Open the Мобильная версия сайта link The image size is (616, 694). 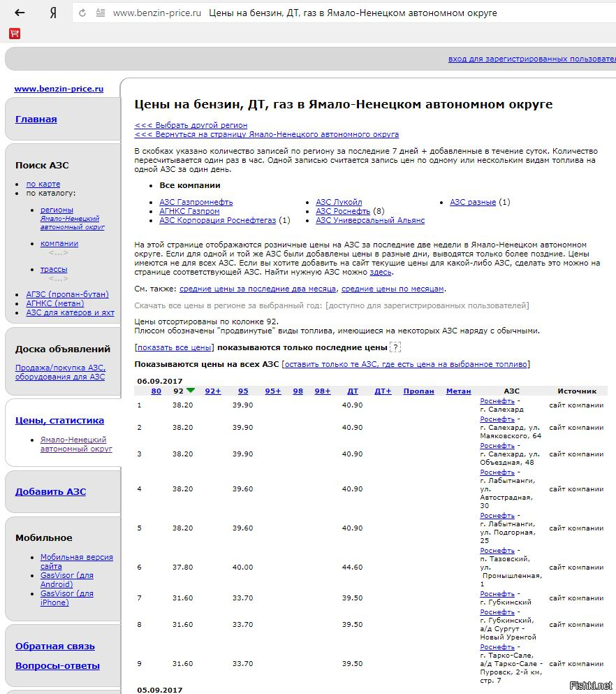pyautogui.click(x=77, y=562)
